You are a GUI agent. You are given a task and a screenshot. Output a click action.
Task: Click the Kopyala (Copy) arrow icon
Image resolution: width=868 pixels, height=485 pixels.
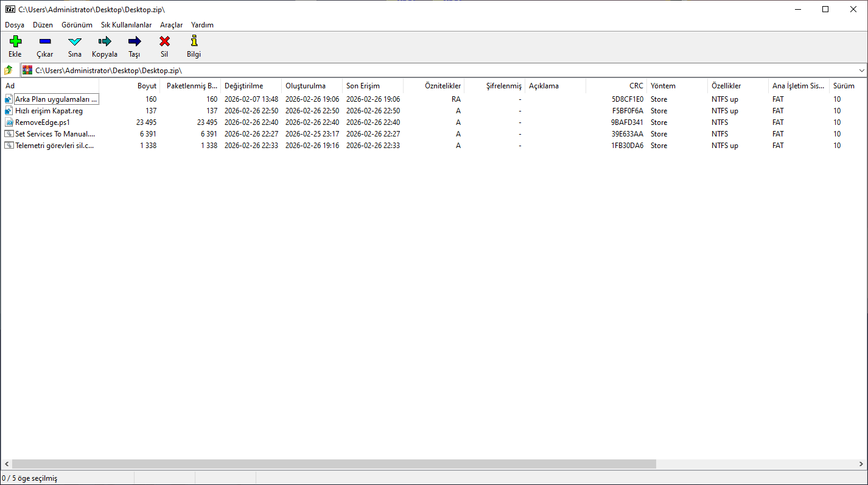(x=105, y=41)
